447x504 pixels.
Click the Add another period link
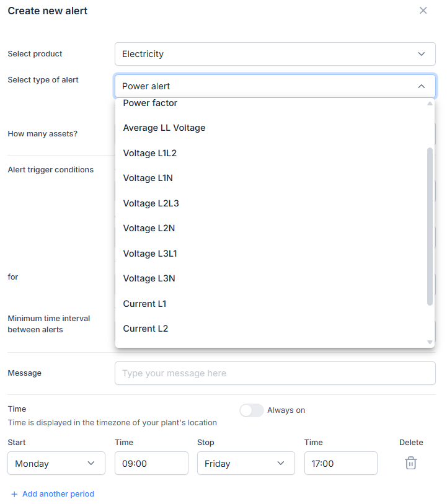pos(58,494)
